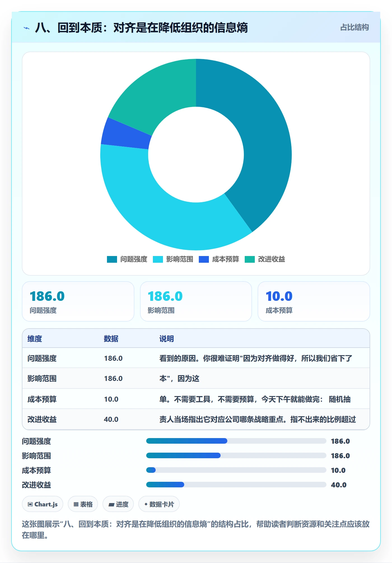Toggle the 影响范围 legend swatch
This screenshot has height=563, width=392.
158,259
